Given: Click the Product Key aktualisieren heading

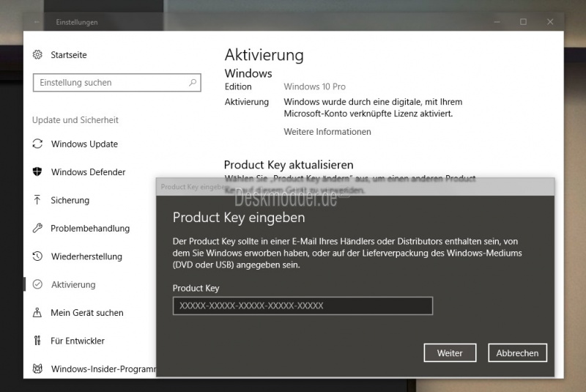Looking at the screenshot, I should (x=289, y=165).
